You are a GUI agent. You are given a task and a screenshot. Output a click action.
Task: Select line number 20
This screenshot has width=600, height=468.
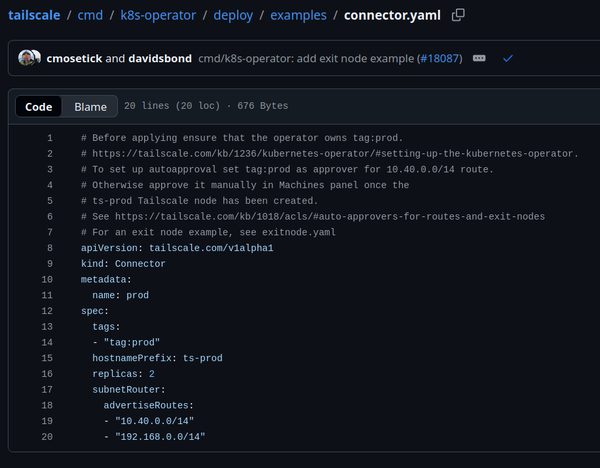coord(47,437)
